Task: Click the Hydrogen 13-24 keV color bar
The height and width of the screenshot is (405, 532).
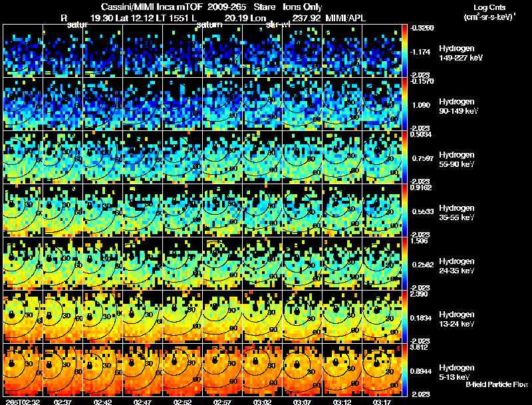Action: [404, 317]
